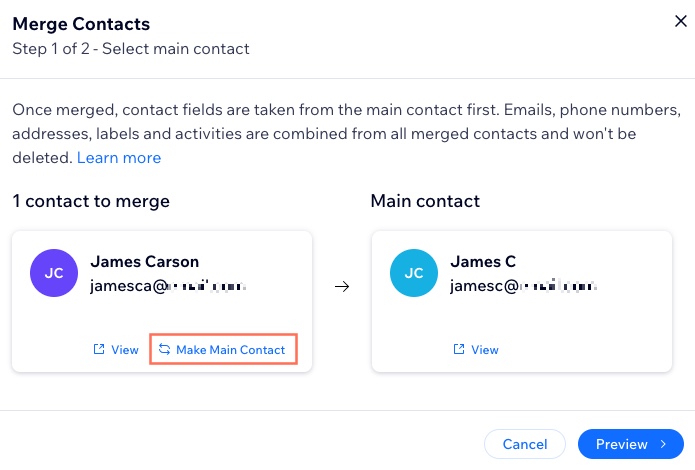Select the James Carson name text

[144, 262]
